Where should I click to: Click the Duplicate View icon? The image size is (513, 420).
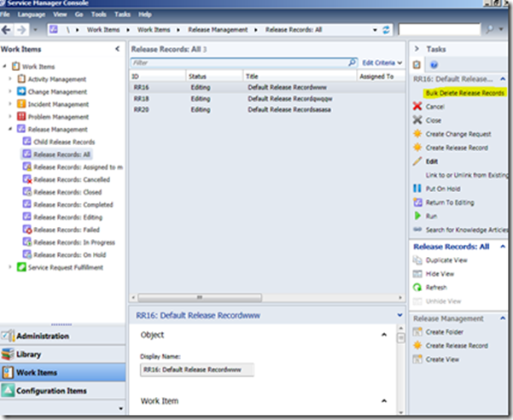(x=417, y=260)
